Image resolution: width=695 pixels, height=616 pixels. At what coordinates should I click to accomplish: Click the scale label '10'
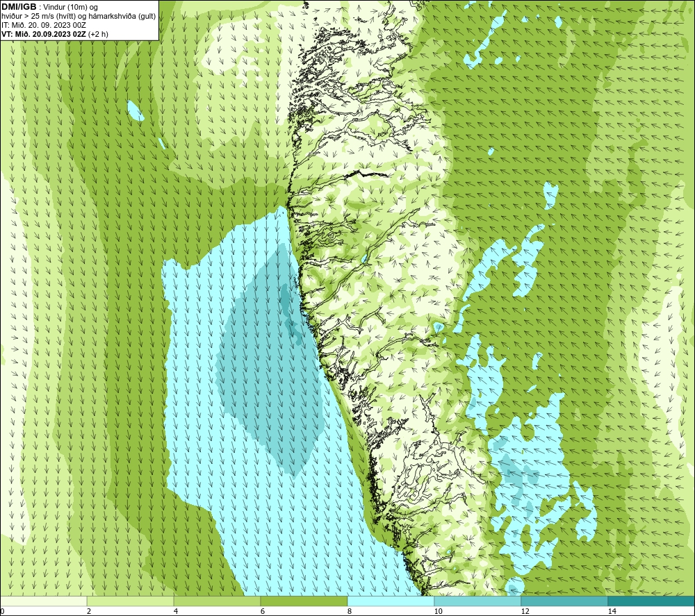(x=438, y=611)
